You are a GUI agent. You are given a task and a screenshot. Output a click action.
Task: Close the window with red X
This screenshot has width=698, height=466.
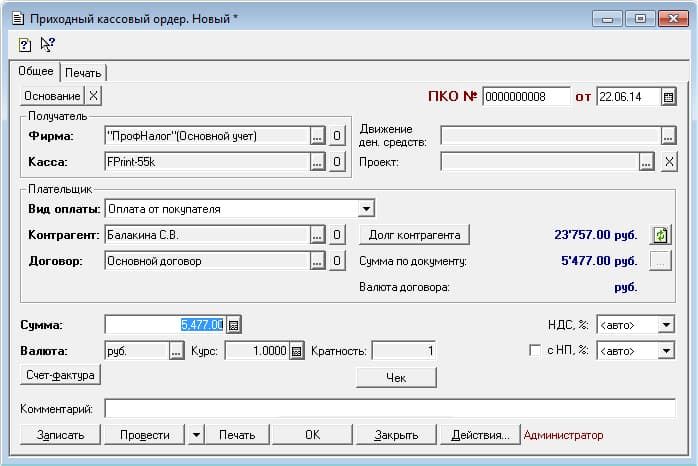pos(673,19)
